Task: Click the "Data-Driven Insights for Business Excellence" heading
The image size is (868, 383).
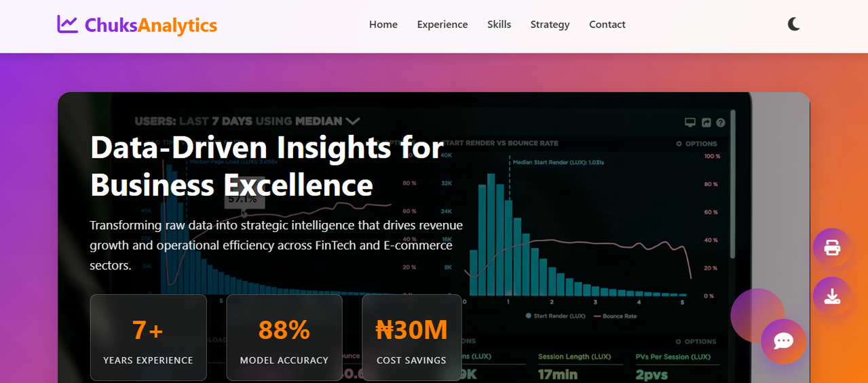Action: [x=267, y=165]
